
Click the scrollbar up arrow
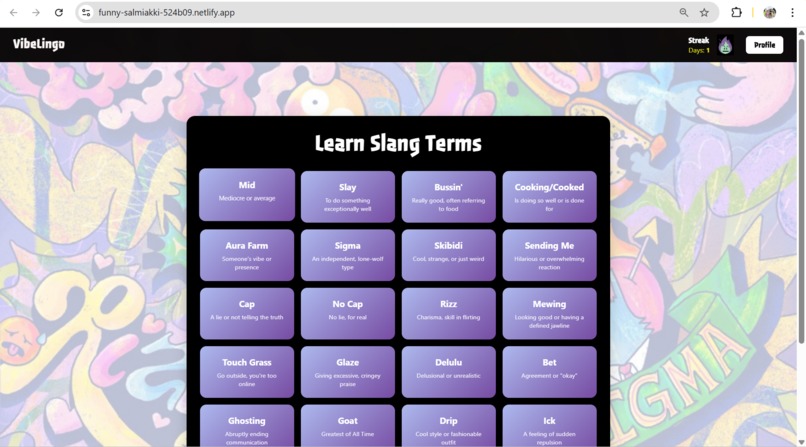[x=801, y=32]
